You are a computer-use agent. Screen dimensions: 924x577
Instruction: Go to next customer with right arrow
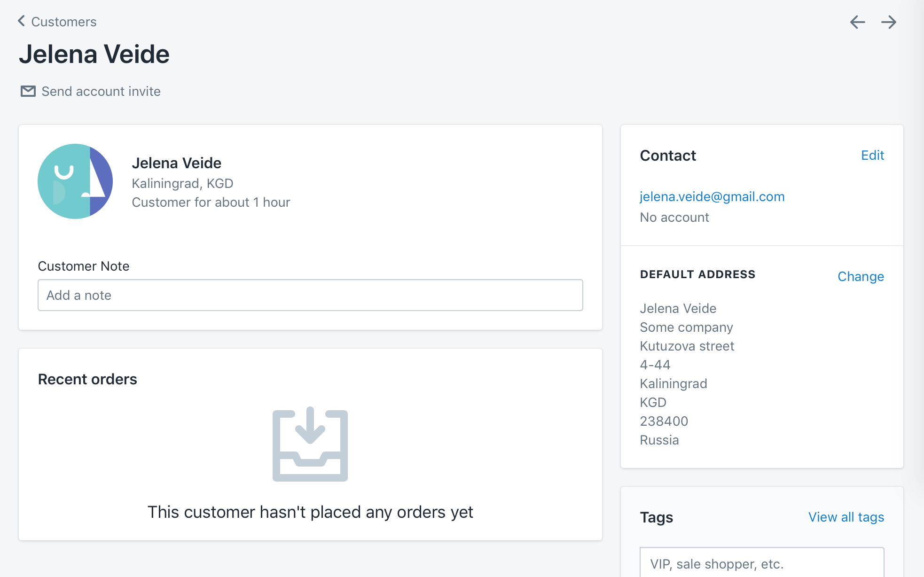pyautogui.click(x=888, y=22)
